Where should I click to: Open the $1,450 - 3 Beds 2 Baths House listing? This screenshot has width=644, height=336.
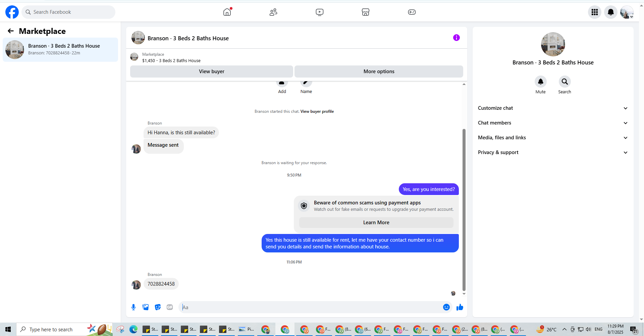(171, 61)
